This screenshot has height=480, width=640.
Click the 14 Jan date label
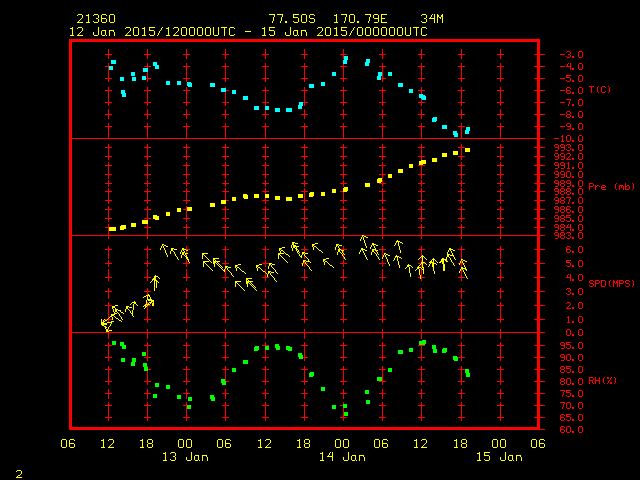[x=342, y=457]
